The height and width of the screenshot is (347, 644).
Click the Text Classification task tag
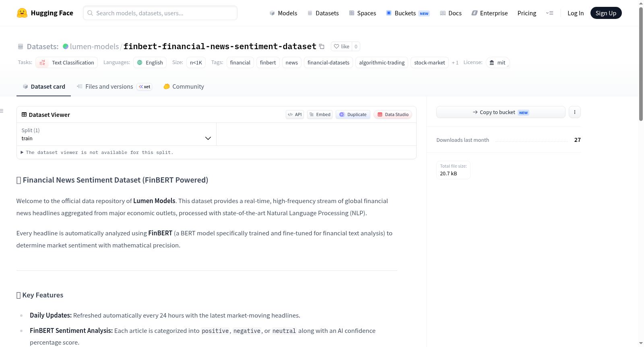tap(67, 62)
